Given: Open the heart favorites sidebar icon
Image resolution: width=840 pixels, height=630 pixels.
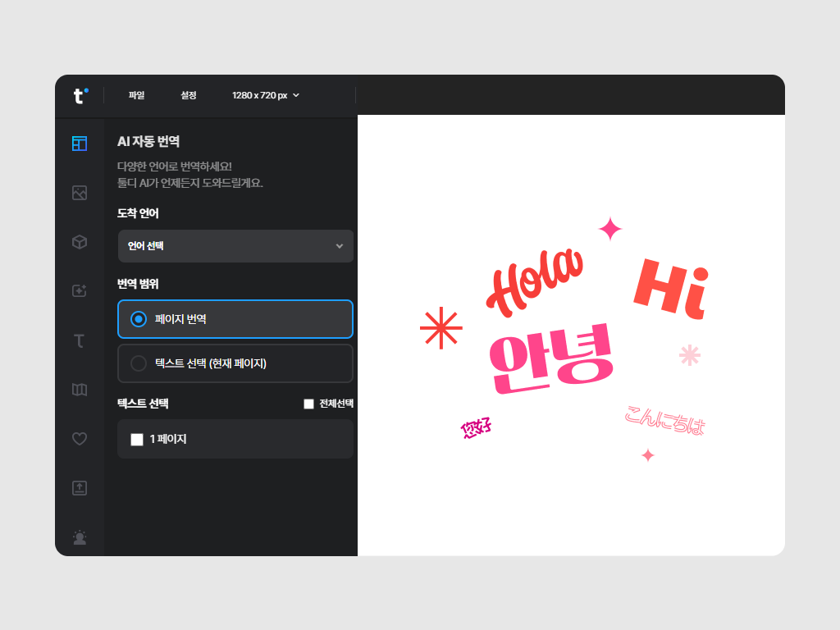Looking at the screenshot, I should (80, 439).
